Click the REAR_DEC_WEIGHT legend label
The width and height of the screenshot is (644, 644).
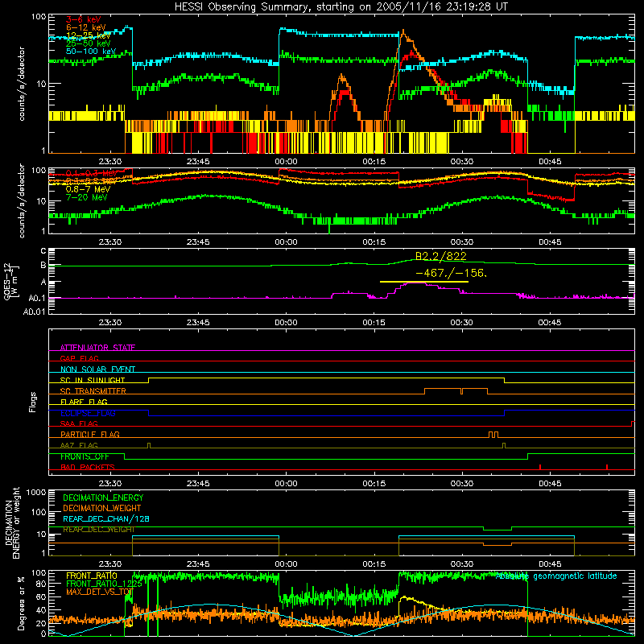[98, 530]
